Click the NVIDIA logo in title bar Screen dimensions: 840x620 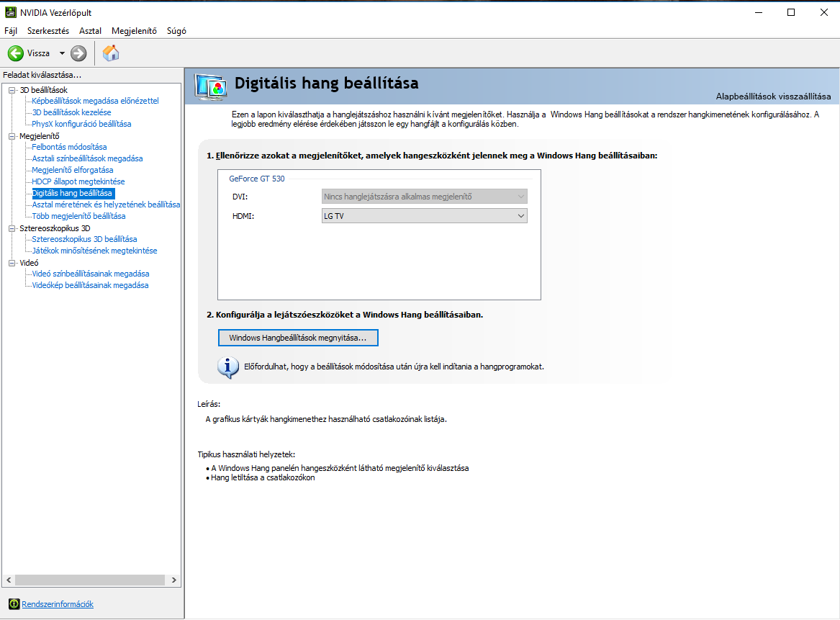[x=10, y=12]
